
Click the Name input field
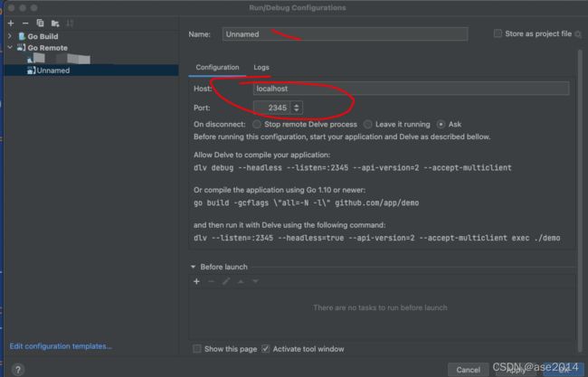click(345, 34)
